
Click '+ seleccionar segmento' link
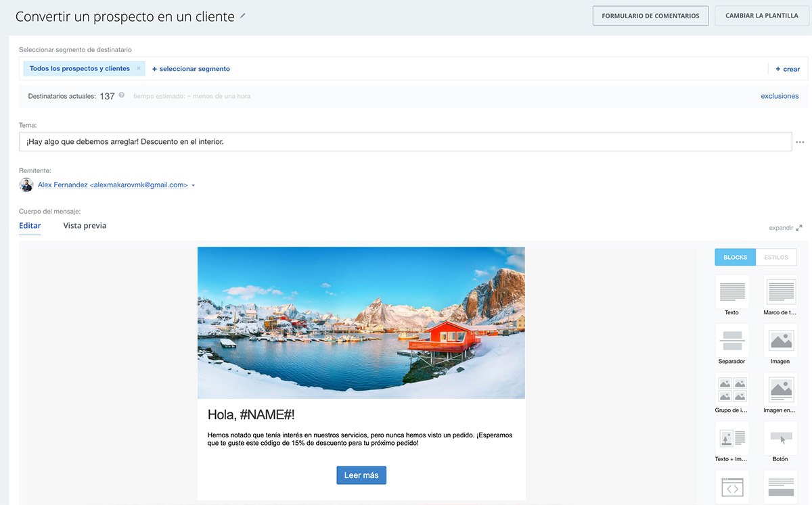tap(191, 69)
